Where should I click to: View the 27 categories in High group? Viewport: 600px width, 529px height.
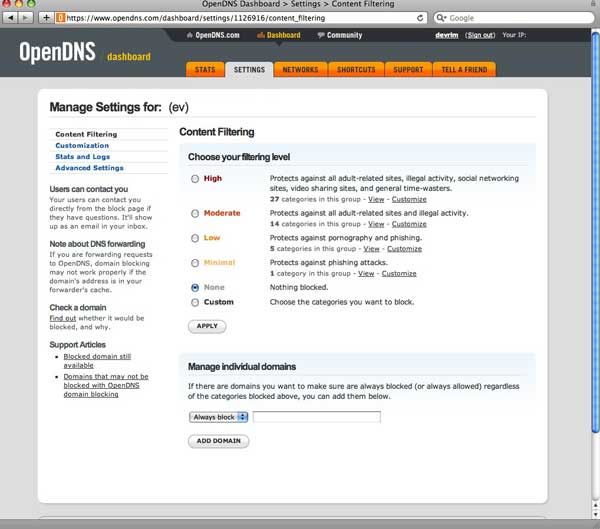[376, 199]
